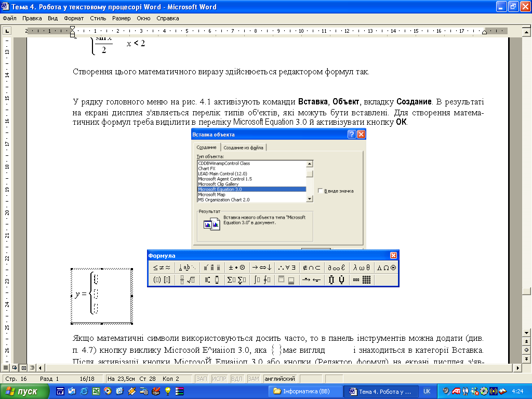This screenshot has width=532, height=399.
Task: Open the пуск Start menu
Action: [x=24, y=392]
